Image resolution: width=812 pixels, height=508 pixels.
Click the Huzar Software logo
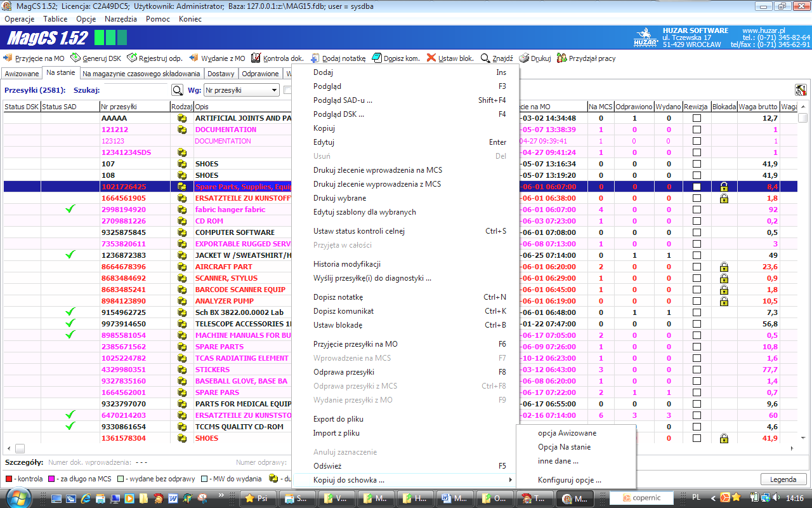645,37
